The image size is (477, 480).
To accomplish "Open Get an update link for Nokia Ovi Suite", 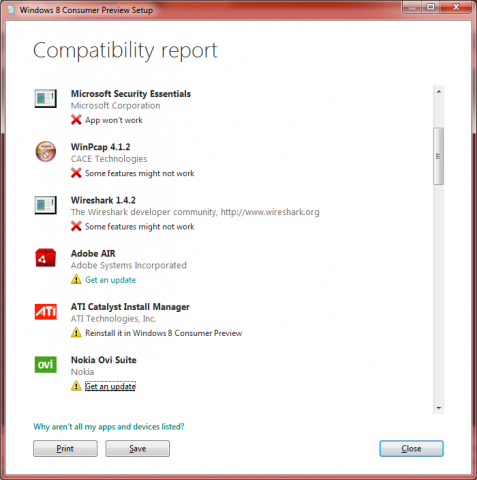I will coord(110,386).
